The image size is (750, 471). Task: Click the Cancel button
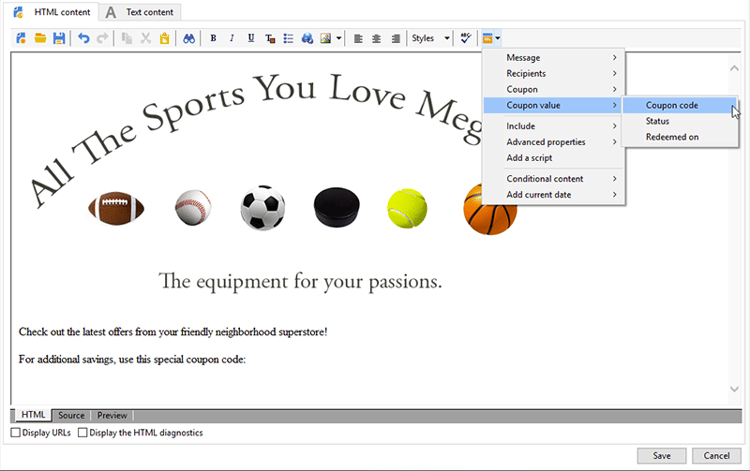click(x=716, y=455)
